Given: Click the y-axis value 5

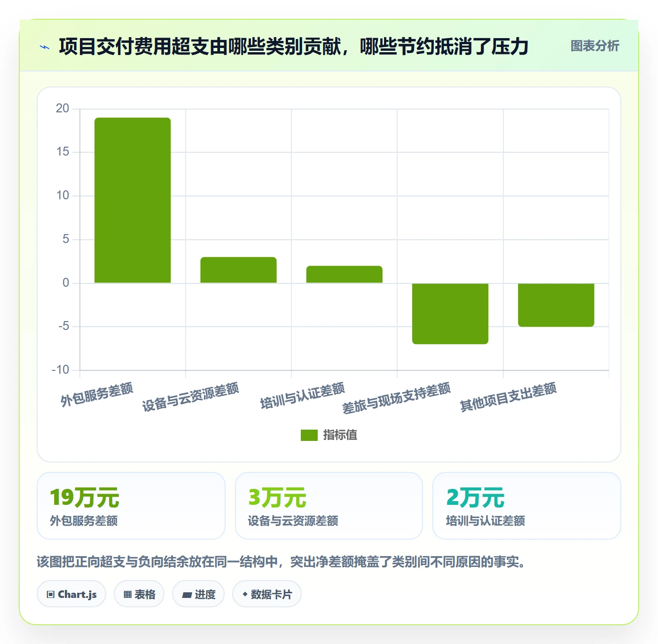Looking at the screenshot, I should pyautogui.click(x=66, y=239).
